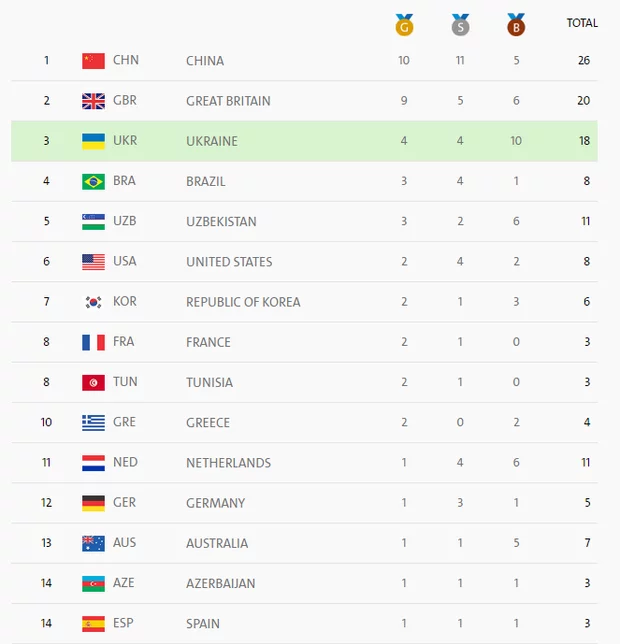Click Greece's total medal count

coord(586,423)
